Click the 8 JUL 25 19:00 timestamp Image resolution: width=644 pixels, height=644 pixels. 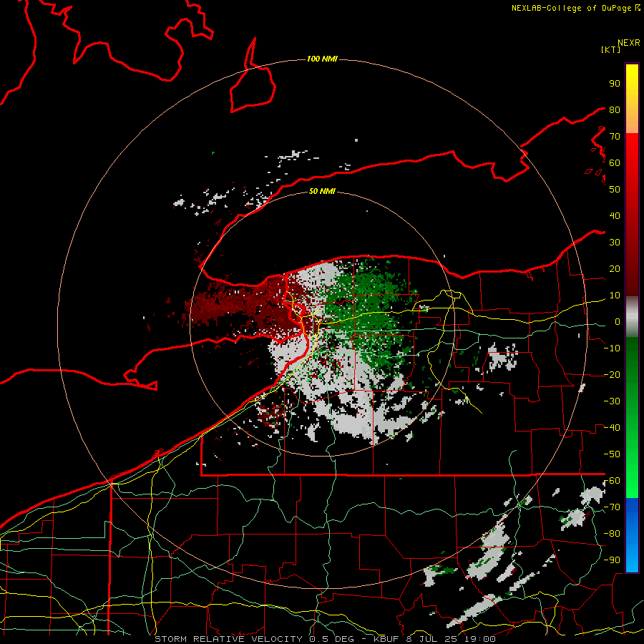[451, 639]
